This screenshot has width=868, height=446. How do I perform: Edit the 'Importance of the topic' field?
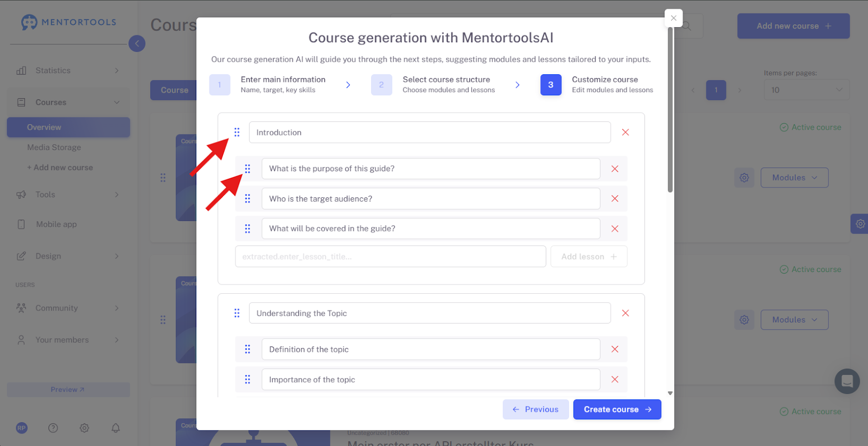pos(431,379)
